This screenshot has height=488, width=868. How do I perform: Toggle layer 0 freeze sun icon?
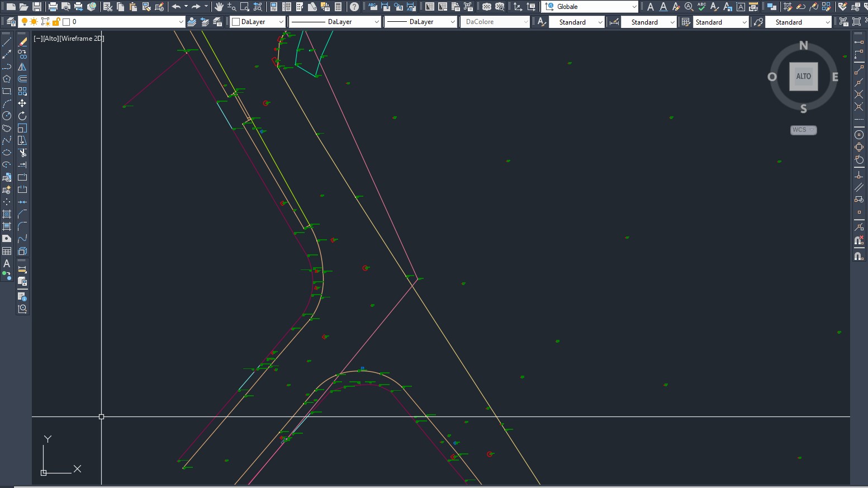pyautogui.click(x=34, y=22)
